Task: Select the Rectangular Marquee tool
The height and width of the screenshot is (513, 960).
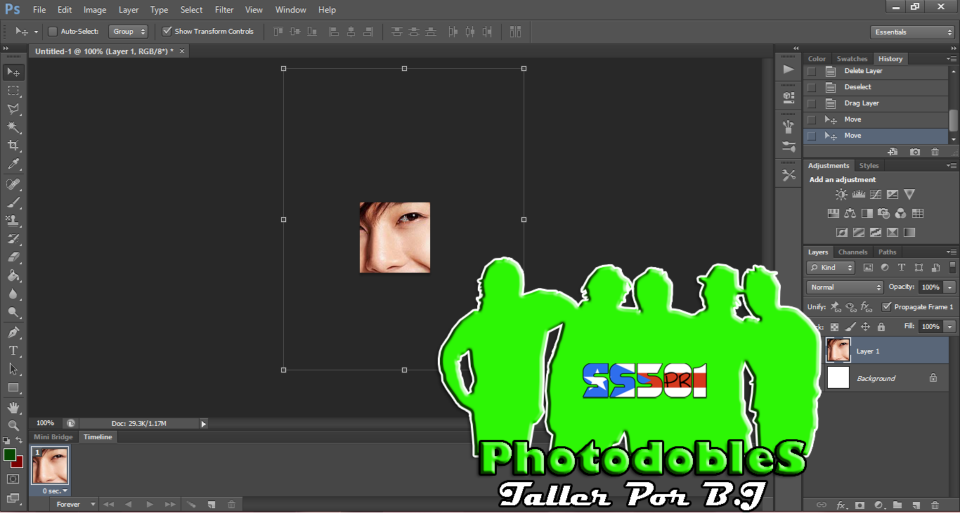Action: [x=13, y=91]
